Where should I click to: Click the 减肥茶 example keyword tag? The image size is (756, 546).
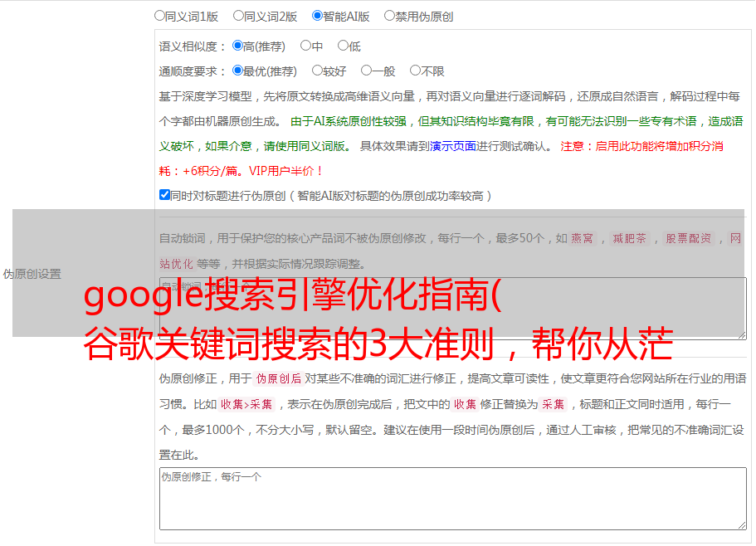click(629, 238)
